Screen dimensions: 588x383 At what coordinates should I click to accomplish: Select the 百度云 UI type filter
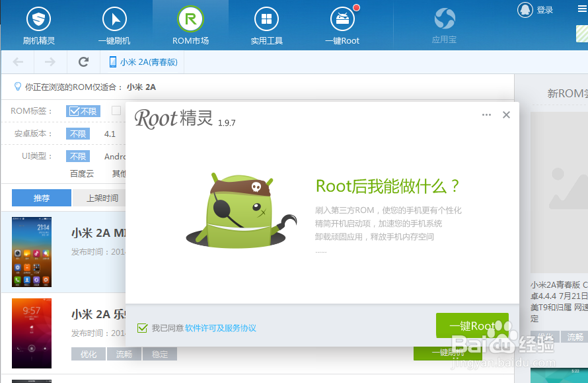(82, 173)
